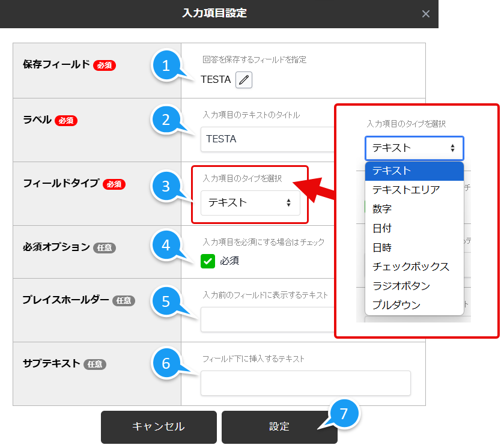Open the enlarged テキスト dropdown in the popup
Screen dimensions: 501x448
click(414, 148)
